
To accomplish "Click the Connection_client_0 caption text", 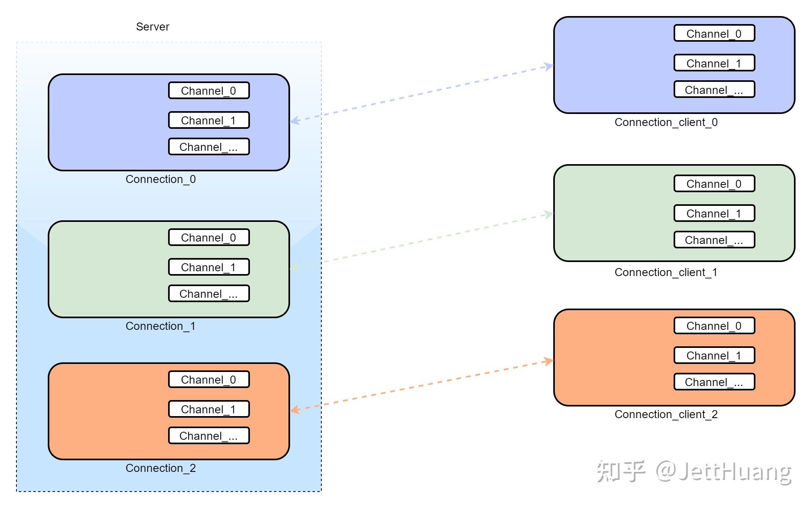I will pyautogui.click(x=666, y=122).
